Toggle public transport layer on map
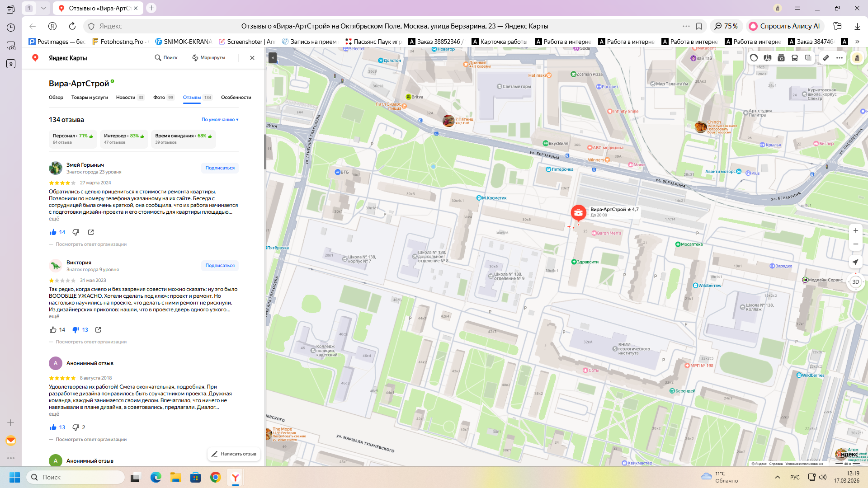Viewport: 868px width, 488px height. 794,58
